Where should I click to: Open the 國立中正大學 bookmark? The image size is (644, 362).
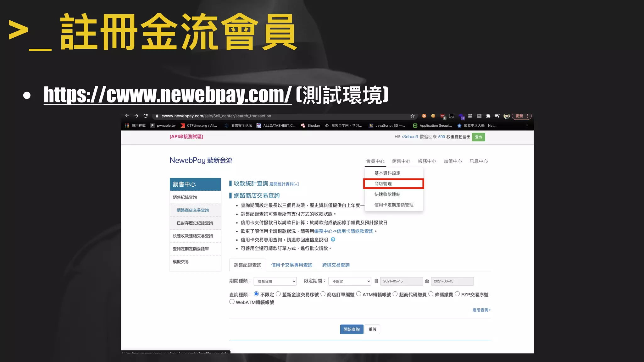471,125
